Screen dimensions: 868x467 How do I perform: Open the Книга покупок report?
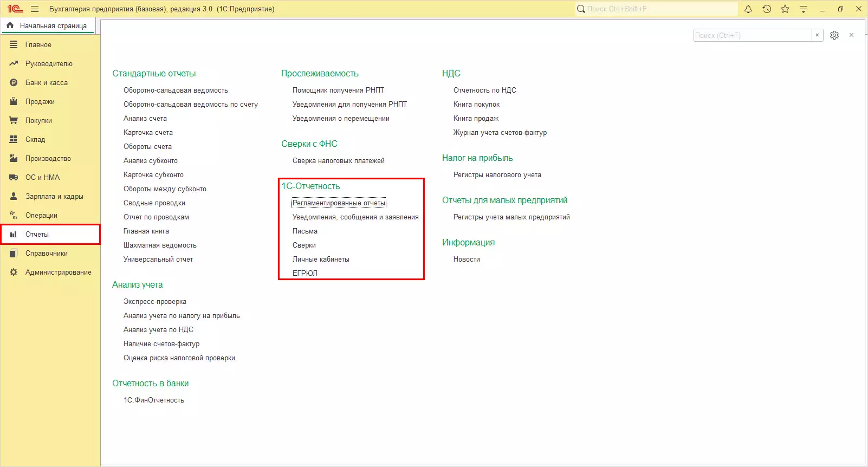[477, 104]
